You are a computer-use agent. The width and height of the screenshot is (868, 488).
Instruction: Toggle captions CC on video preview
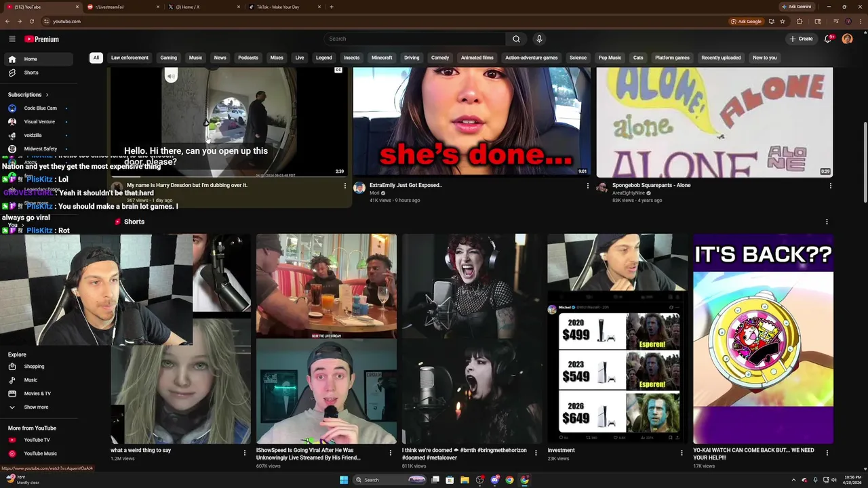(x=338, y=70)
